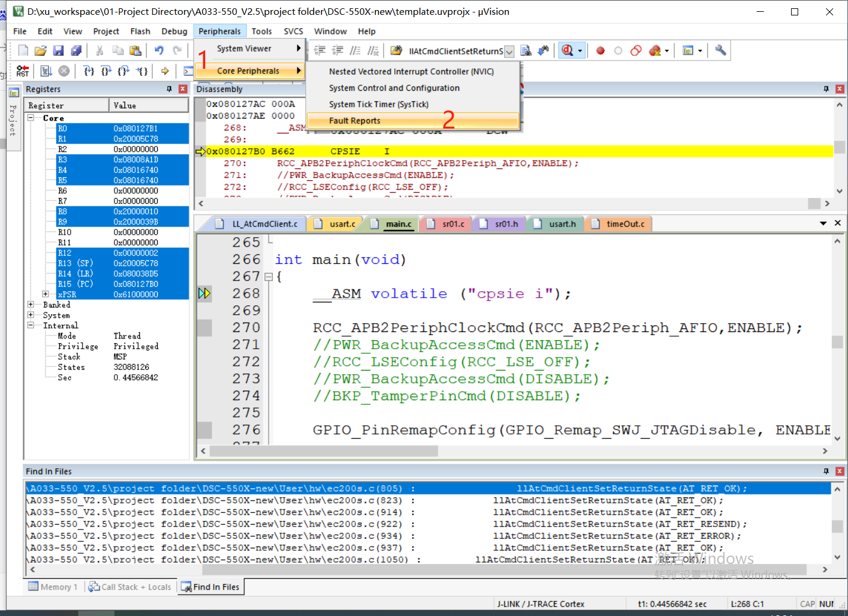Expand the Banked registers tree node
This screenshot has height=616, width=848.
31,305
